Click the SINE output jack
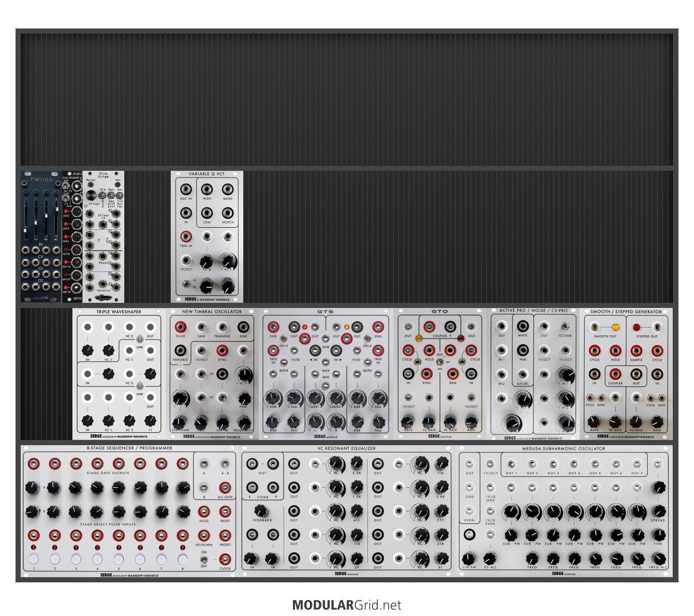Screen dimensions: 694x616 (243, 327)
